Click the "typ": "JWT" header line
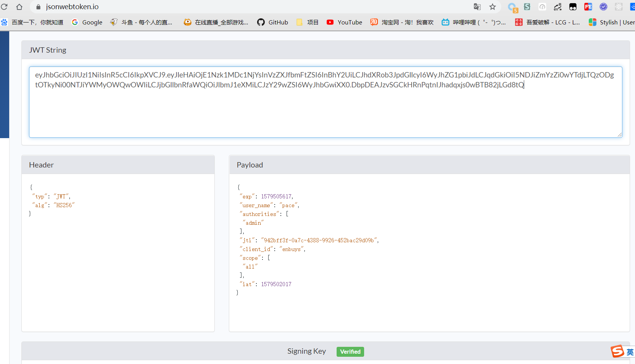The width and height of the screenshot is (635, 364). (x=51, y=196)
